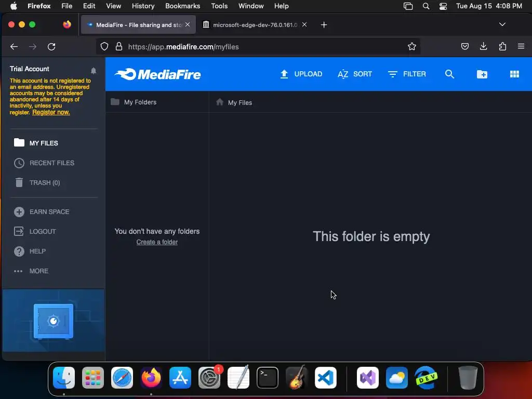The width and height of the screenshot is (532, 399).
Task: Open Launchpad from the Dock
Action: point(93,378)
